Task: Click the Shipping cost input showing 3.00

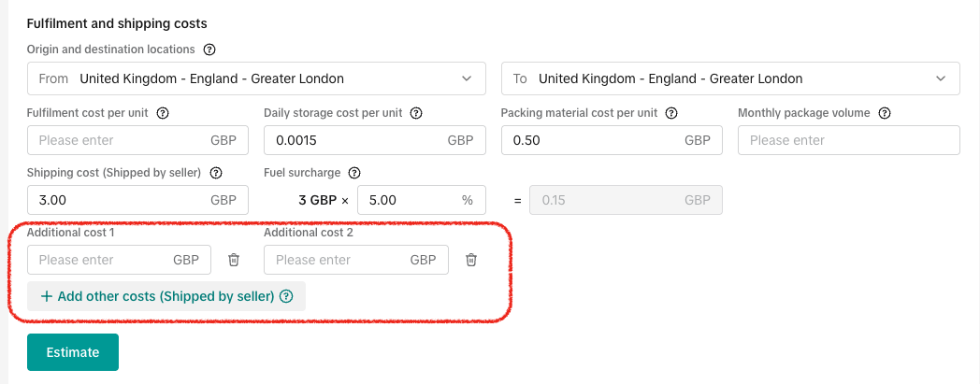Action: pyautogui.click(x=117, y=200)
